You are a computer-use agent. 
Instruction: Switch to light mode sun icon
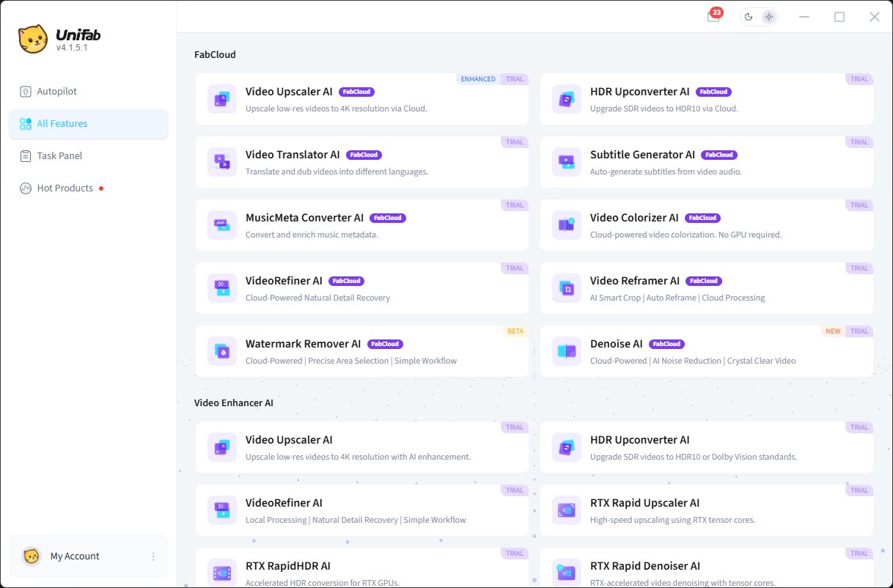(768, 17)
